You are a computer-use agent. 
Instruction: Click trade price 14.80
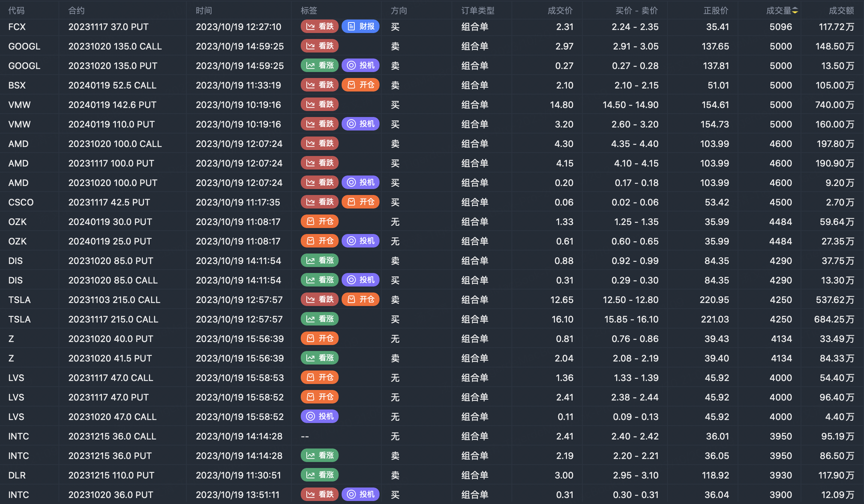(x=562, y=105)
